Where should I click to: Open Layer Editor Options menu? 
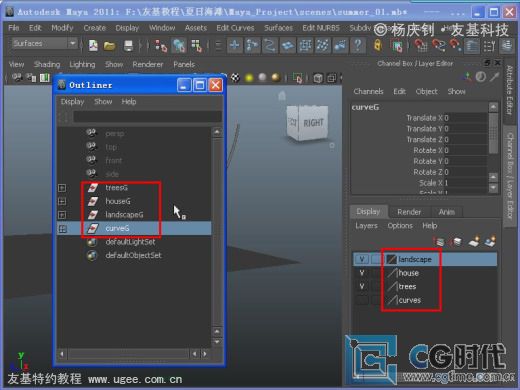point(400,226)
